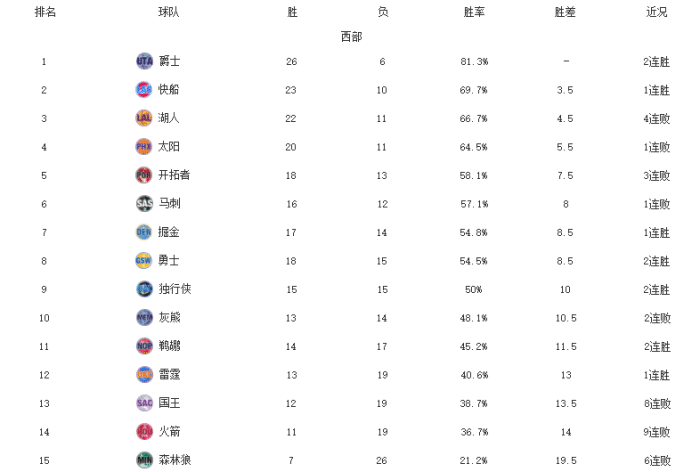Open the 湖人 team link

(169, 118)
